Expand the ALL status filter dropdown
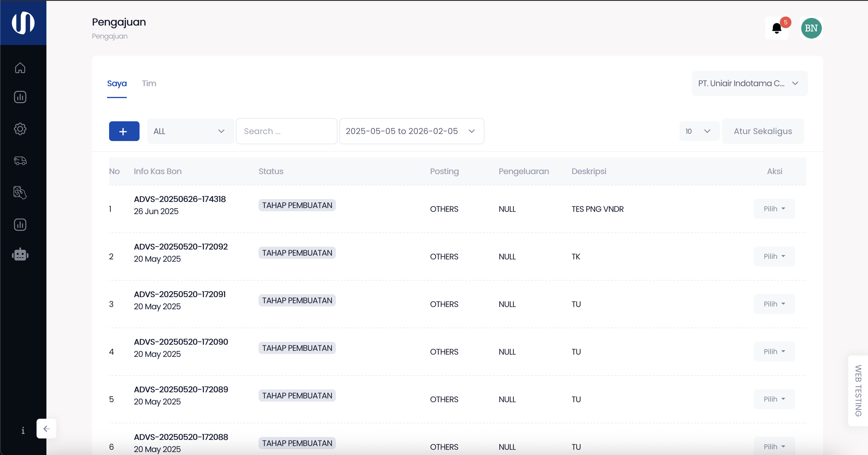868x455 pixels. click(x=190, y=131)
